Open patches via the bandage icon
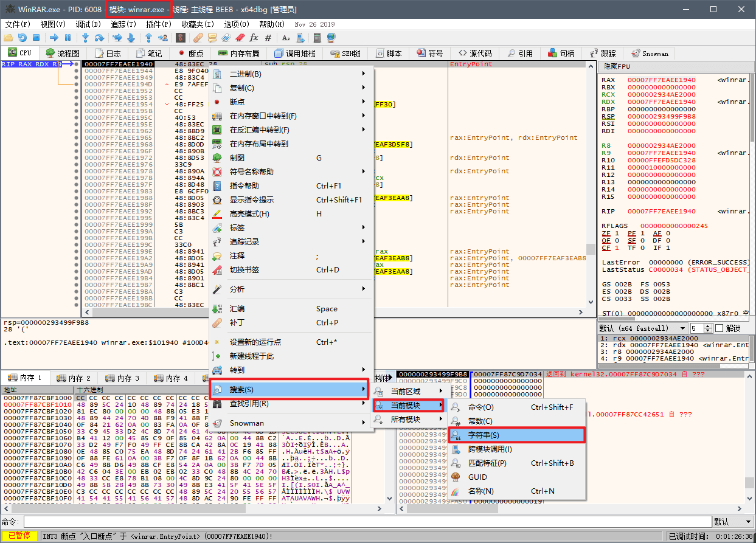The image size is (756, 543). (198, 37)
